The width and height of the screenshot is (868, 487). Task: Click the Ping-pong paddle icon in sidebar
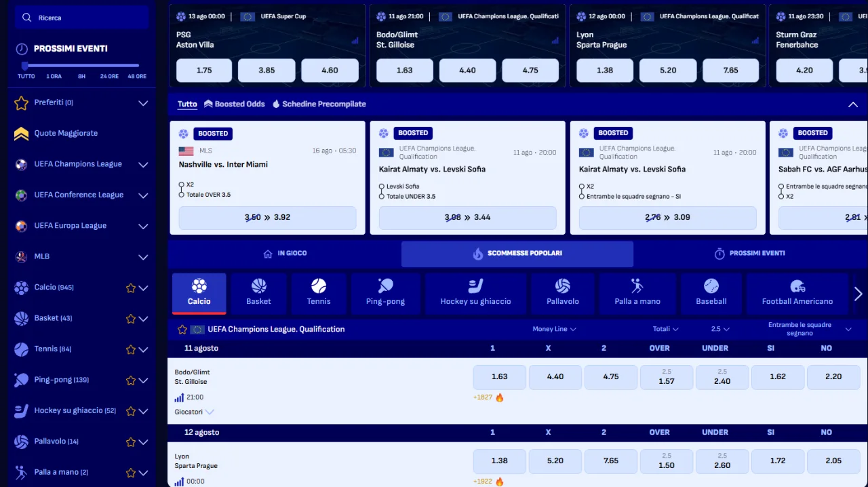pos(21,380)
